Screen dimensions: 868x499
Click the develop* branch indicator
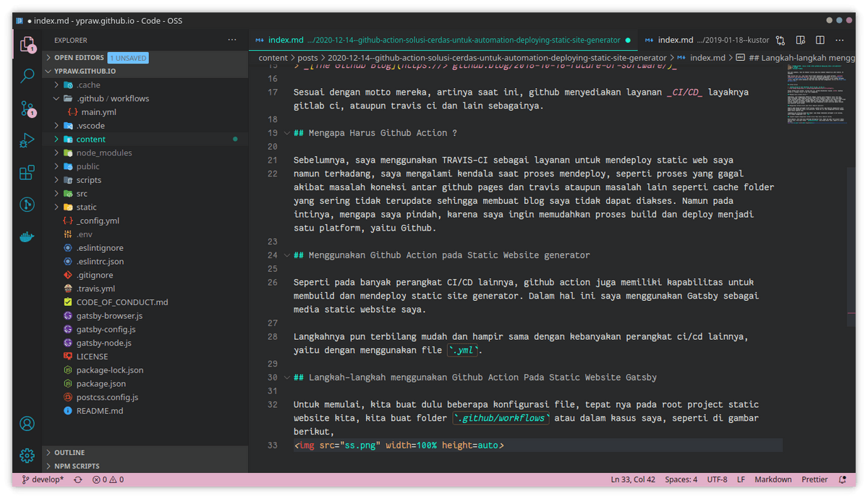(x=45, y=479)
